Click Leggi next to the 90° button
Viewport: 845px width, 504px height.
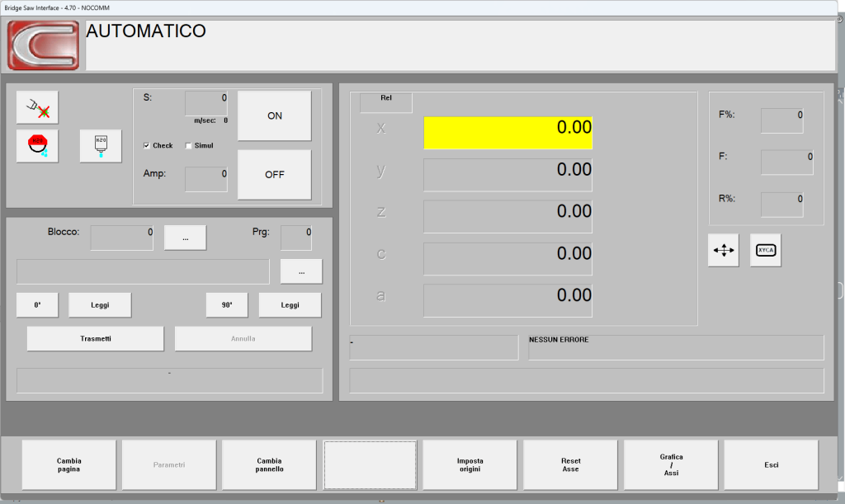(x=290, y=304)
